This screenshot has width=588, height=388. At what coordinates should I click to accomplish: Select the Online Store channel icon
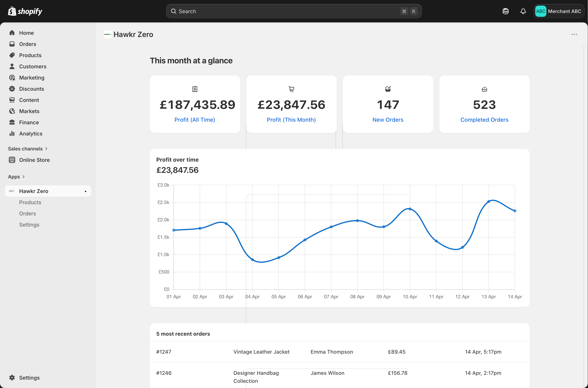(12, 160)
